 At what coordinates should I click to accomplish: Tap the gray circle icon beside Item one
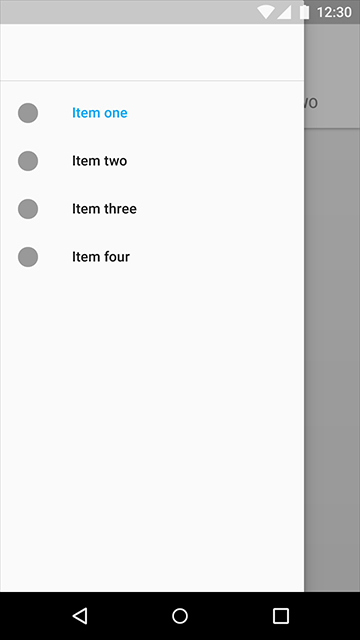click(x=28, y=113)
